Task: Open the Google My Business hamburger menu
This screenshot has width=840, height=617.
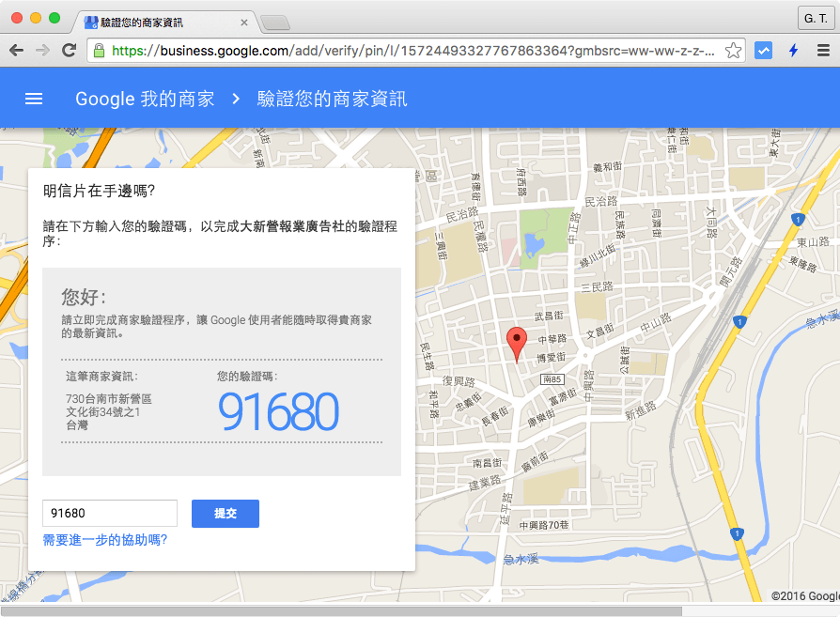Action: tap(34, 99)
